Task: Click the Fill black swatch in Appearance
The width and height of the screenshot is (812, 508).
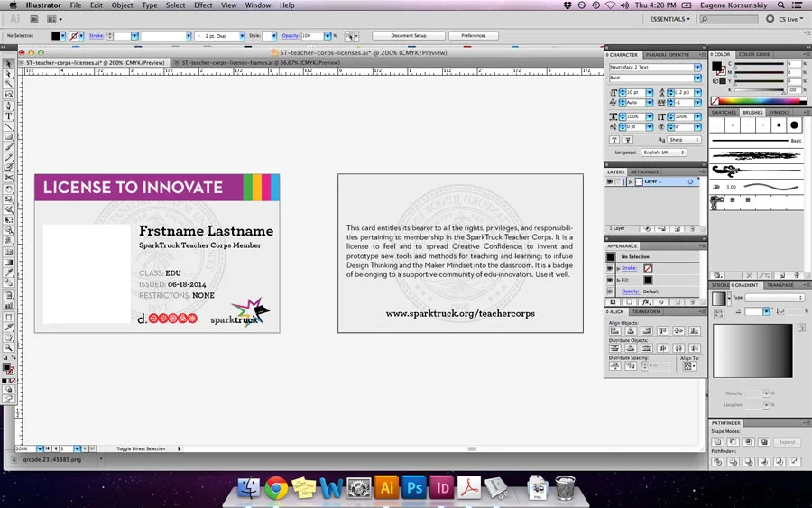Action: (648, 280)
